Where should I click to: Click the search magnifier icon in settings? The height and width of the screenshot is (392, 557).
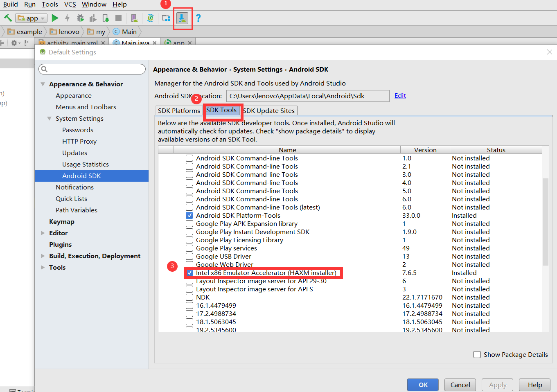[x=45, y=69]
